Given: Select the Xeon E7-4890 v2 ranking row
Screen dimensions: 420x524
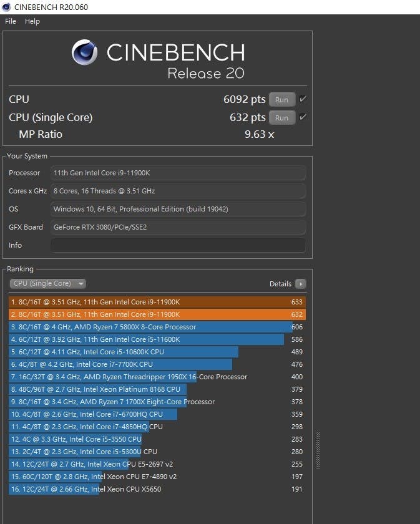Looking at the screenshot, I should pos(157,477).
